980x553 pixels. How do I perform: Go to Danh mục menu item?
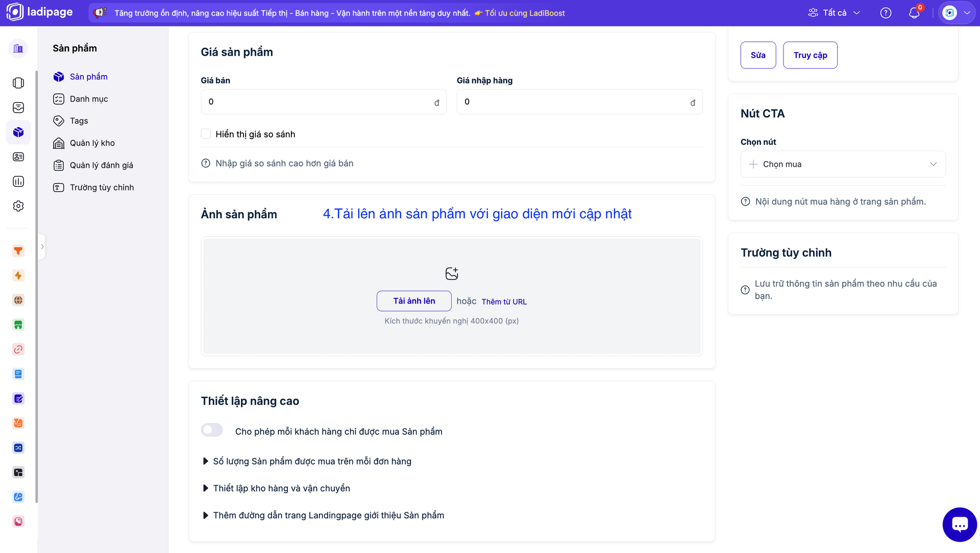[x=89, y=99]
